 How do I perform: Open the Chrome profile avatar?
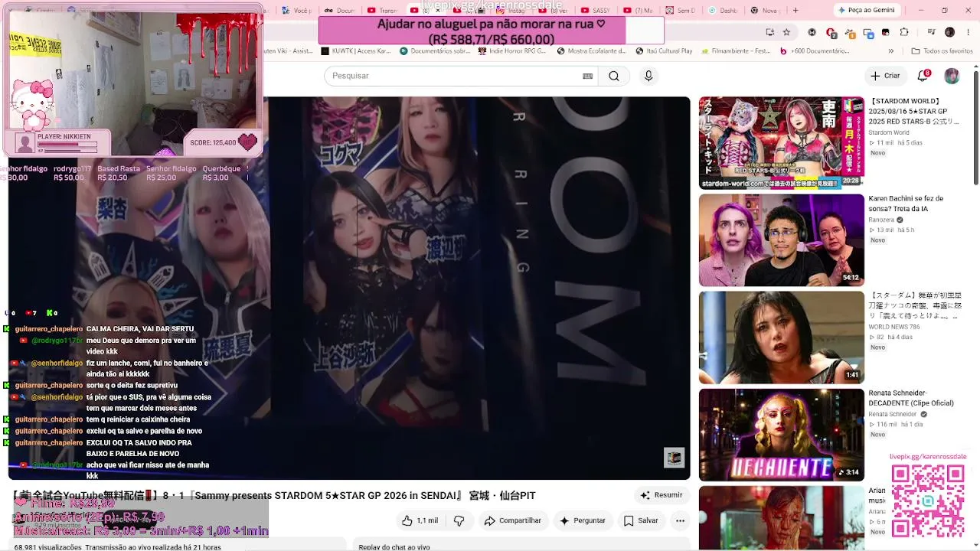click(949, 32)
